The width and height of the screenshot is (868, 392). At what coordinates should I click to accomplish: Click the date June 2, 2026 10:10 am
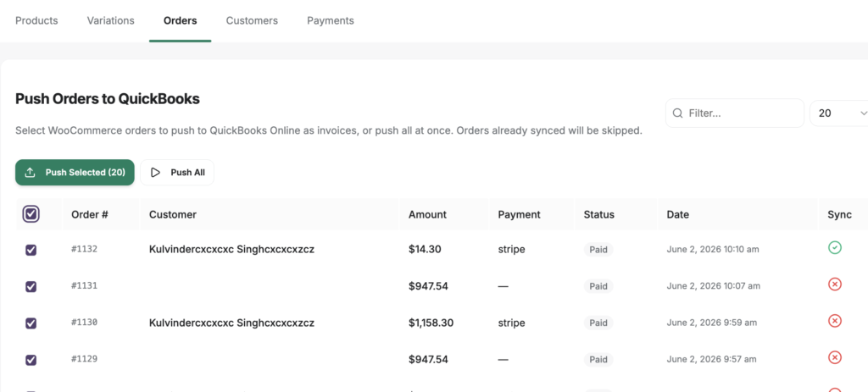tap(713, 250)
